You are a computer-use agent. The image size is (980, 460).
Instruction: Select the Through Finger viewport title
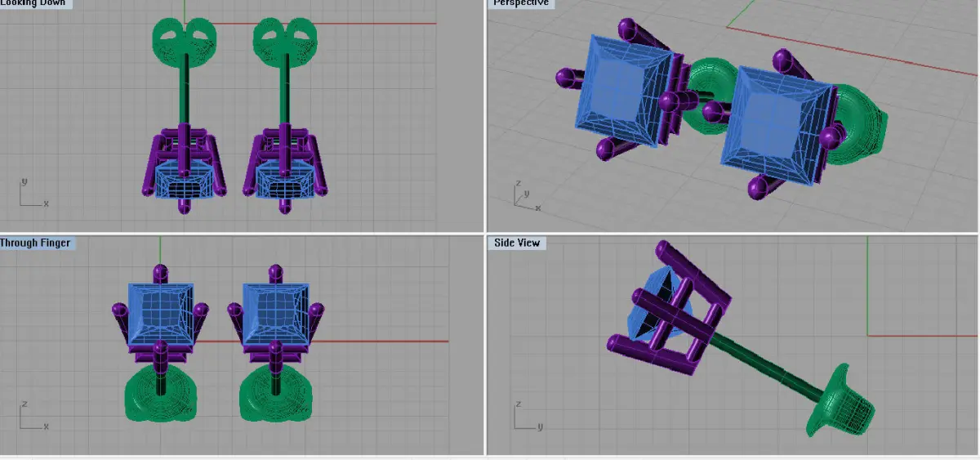[x=37, y=243]
